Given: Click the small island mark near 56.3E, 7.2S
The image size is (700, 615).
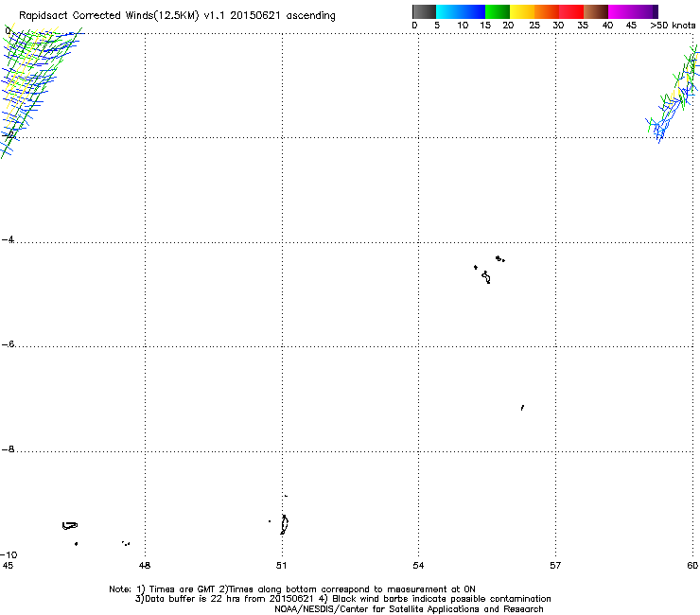Looking at the screenshot, I should click(522, 408).
